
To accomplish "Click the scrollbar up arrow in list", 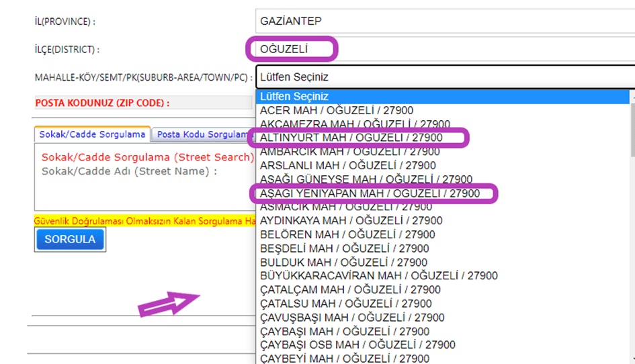I will tap(631, 97).
